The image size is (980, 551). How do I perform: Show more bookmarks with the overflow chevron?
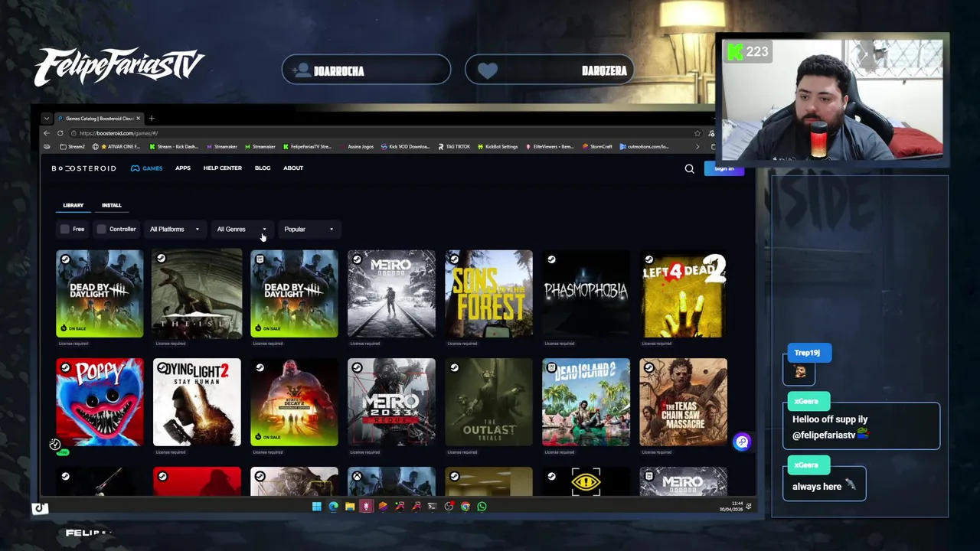point(697,146)
